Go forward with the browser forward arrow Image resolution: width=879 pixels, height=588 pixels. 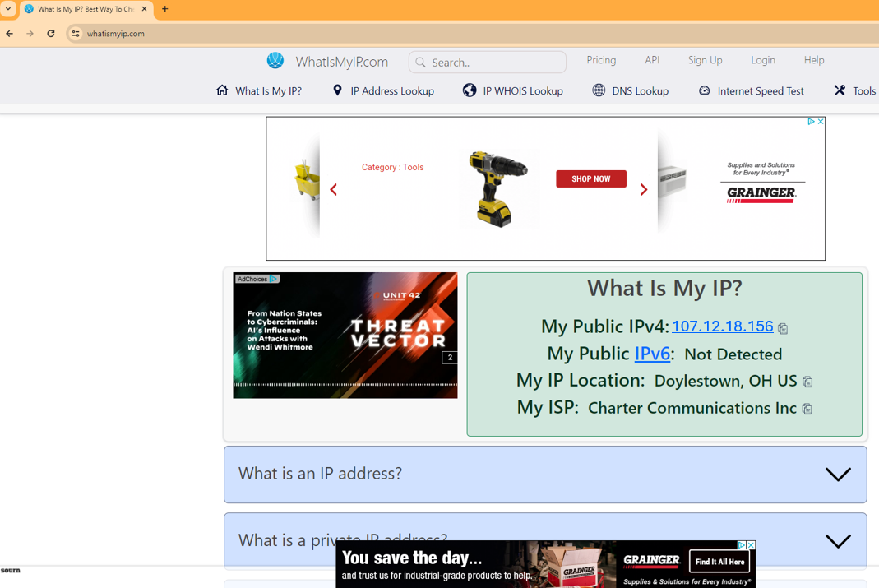click(30, 34)
